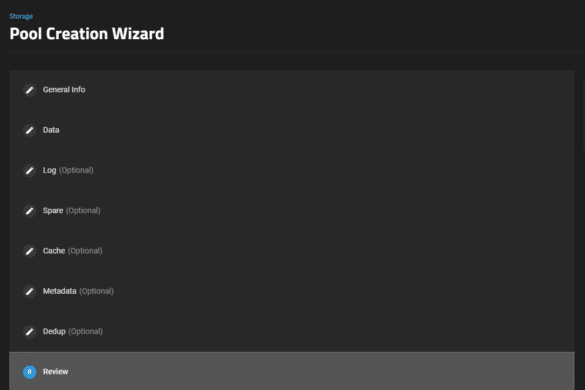
Task: Open the Cache step label
Action: click(54, 251)
